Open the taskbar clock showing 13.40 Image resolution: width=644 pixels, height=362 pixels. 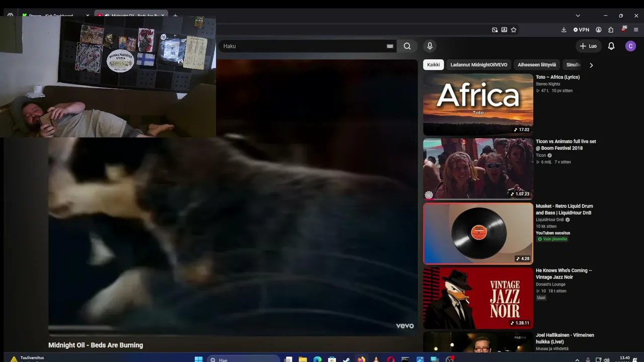(625, 359)
